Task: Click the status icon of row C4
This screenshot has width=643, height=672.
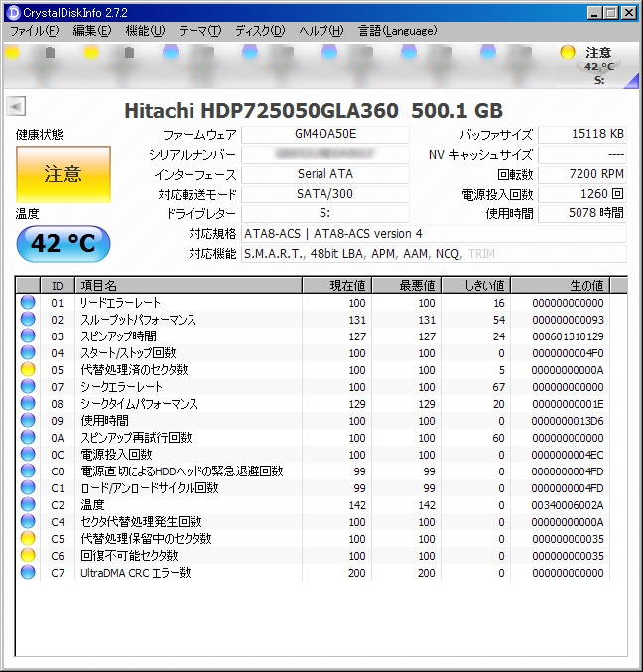Action: point(28,521)
